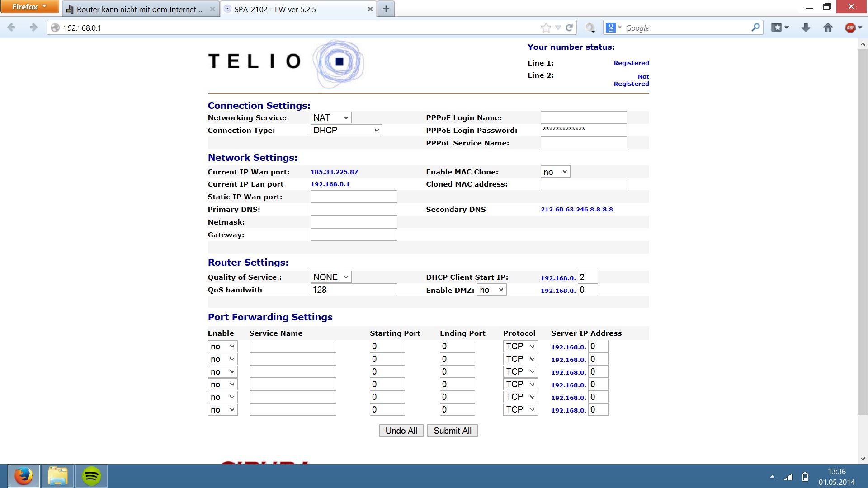Go forward with the Forward arrow

pos(33,28)
